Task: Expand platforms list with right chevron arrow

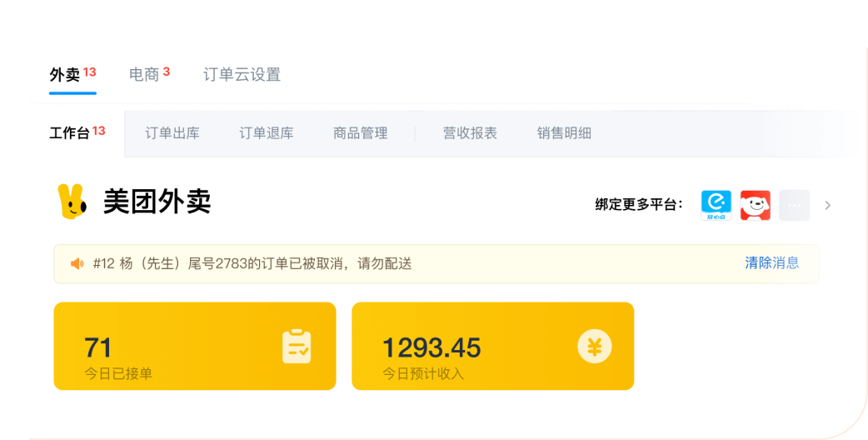Action: 827,205
